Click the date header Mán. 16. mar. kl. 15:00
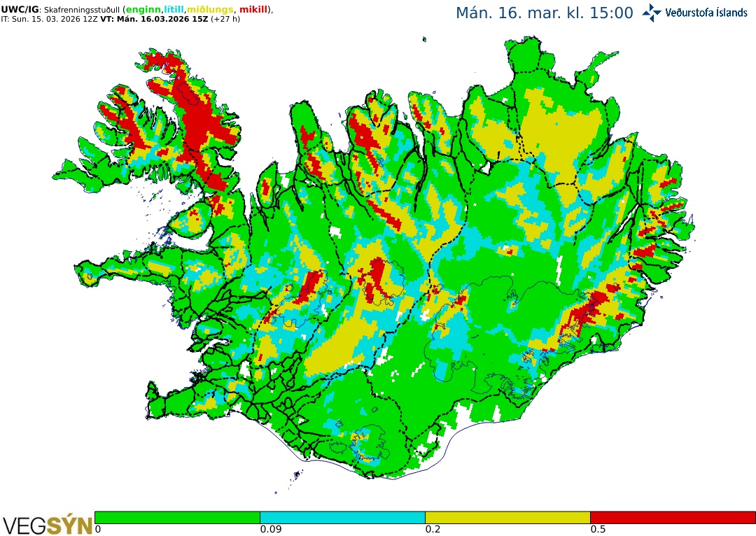Screen dimensions: 756x536 click(x=545, y=13)
